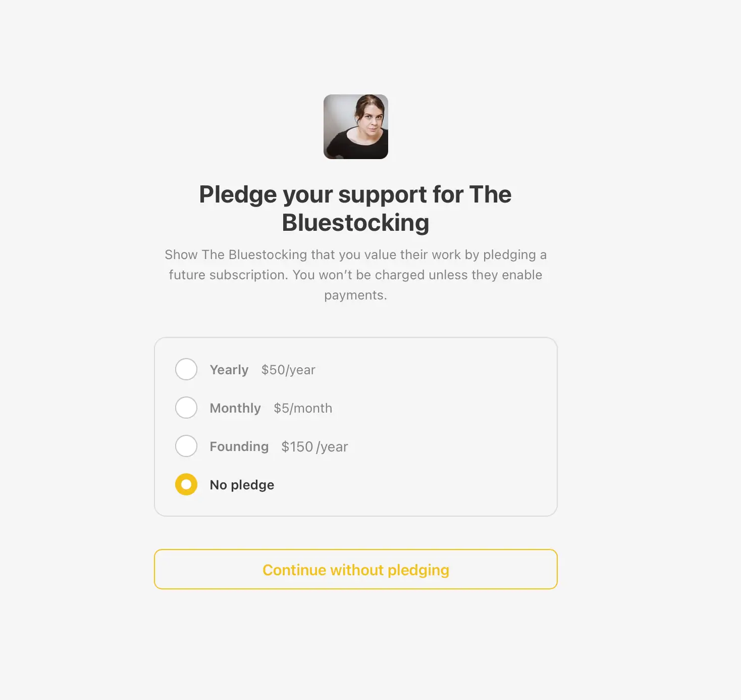Click the "Yearly" option label text
Screen dimensions: 741x700
229,370
